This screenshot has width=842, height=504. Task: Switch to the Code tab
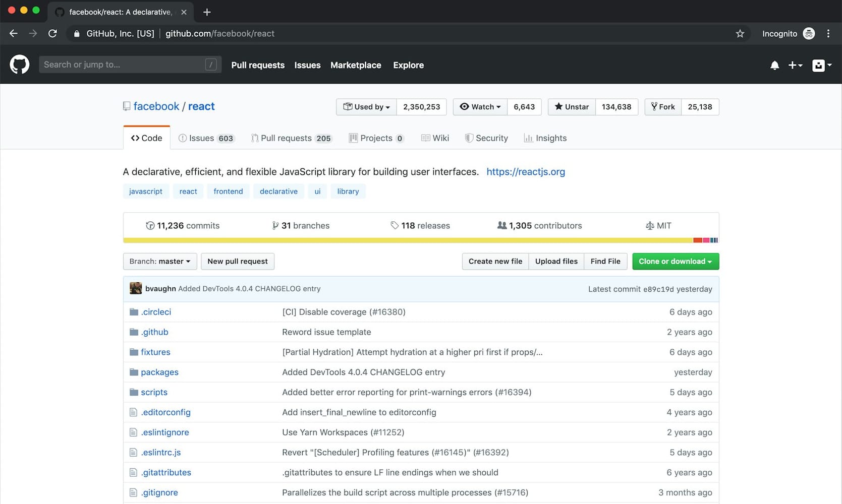click(147, 138)
